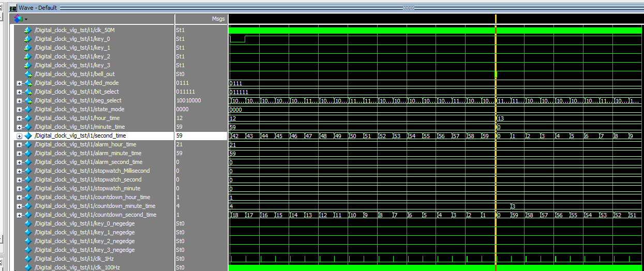Expand the seg_select signal bus
The image size is (644, 271).
pos(19,101)
